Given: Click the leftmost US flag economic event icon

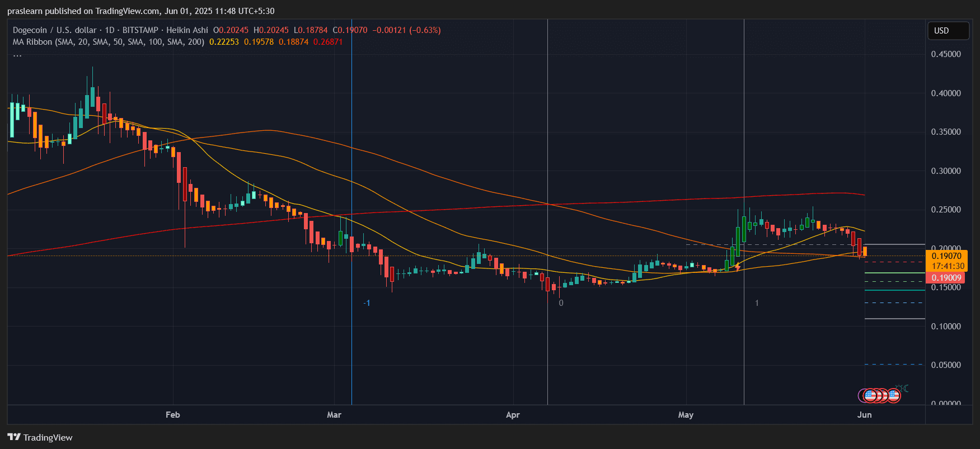Looking at the screenshot, I should pos(870,396).
